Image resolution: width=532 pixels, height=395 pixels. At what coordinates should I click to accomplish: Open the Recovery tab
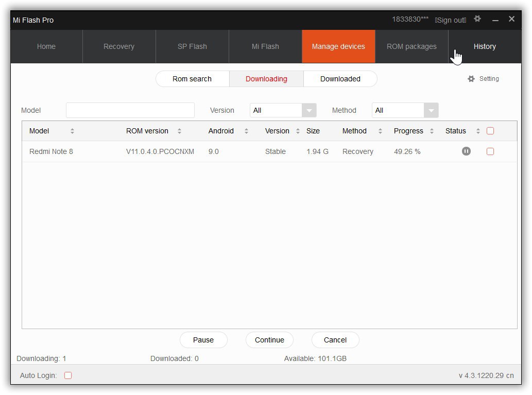click(119, 46)
